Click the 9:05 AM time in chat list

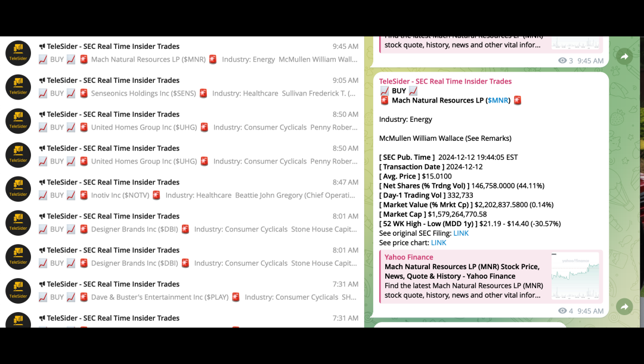345,81
